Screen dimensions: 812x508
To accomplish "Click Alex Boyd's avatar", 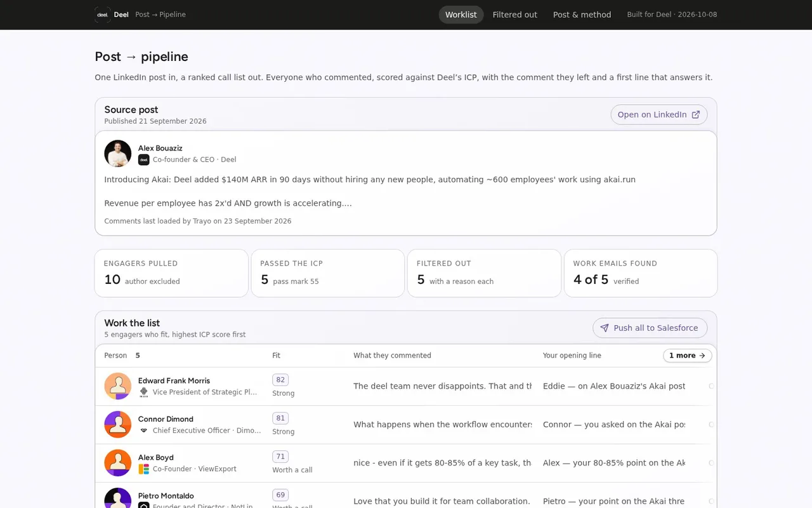I will tap(118, 463).
